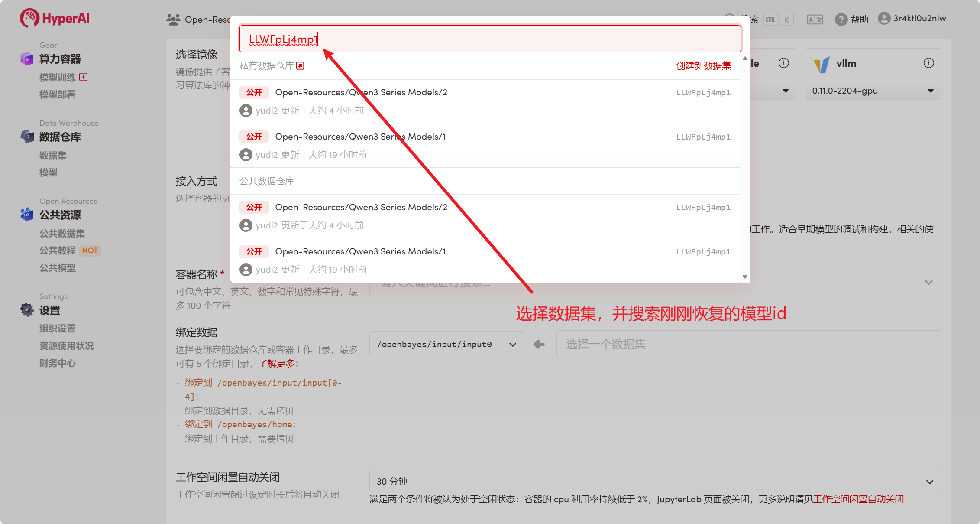Click the help question mark icon
The height and width of the screenshot is (524, 980).
click(x=841, y=20)
